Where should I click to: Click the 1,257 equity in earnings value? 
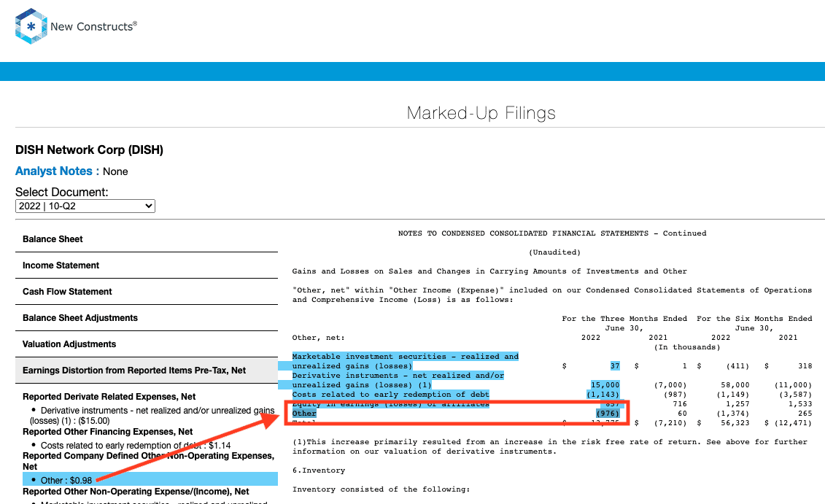click(737, 404)
